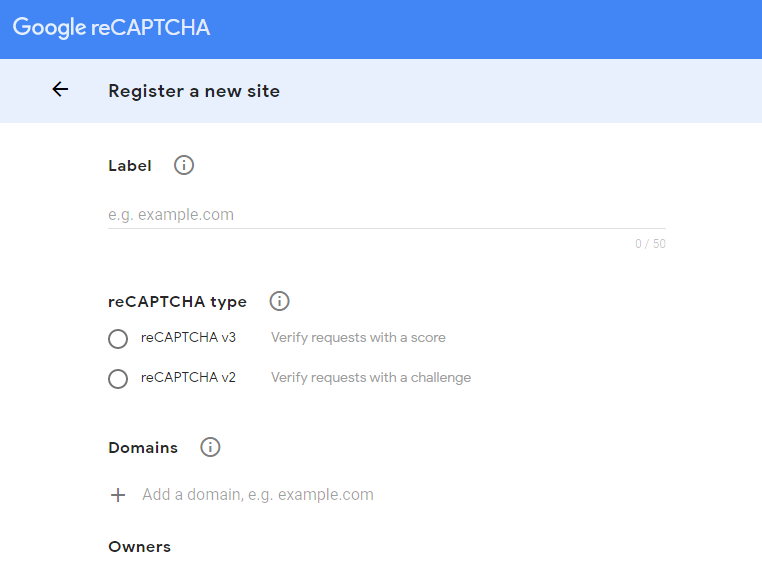This screenshot has width=762, height=562.
Task: Click the Google reCAPTCHA logo
Action: click(x=111, y=28)
